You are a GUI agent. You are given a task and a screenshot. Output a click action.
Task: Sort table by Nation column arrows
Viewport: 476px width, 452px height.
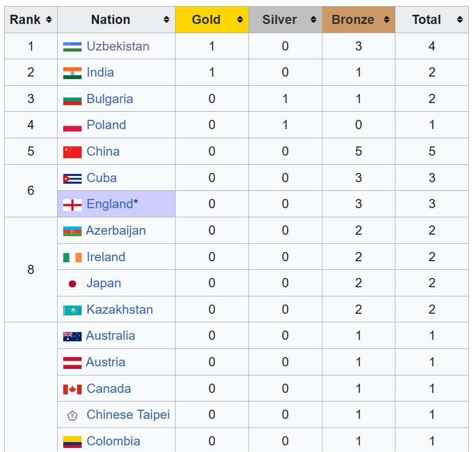coord(166,20)
